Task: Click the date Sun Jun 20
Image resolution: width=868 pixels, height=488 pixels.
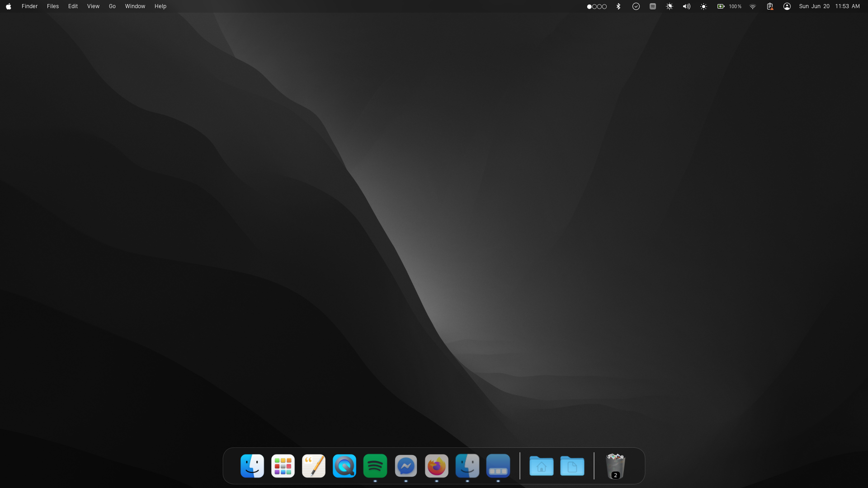Action: pyautogui.click(x=814, y=6)
